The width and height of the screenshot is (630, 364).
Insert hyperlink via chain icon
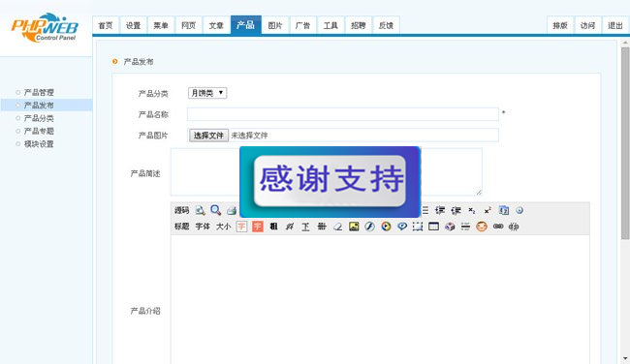[498, 227]
